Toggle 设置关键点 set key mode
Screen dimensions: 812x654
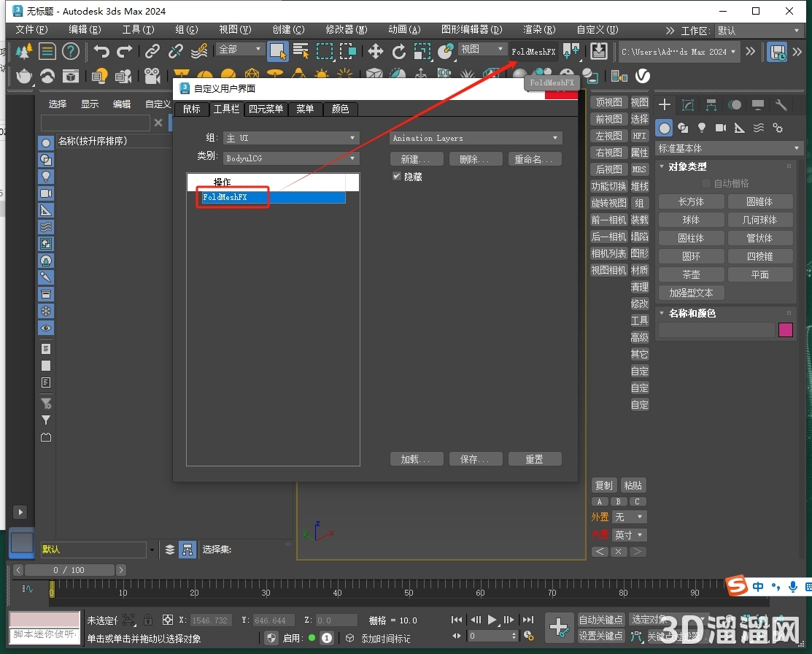tap(600, 636)
